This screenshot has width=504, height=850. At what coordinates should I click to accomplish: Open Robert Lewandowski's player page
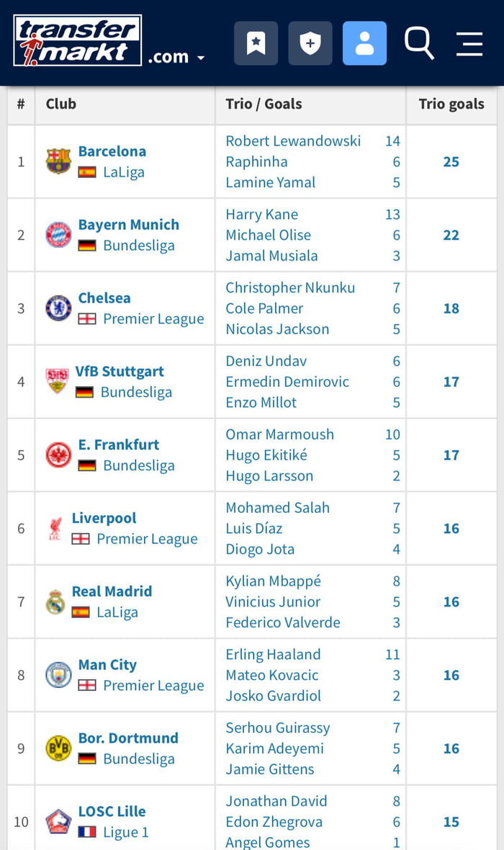point(293,141)
